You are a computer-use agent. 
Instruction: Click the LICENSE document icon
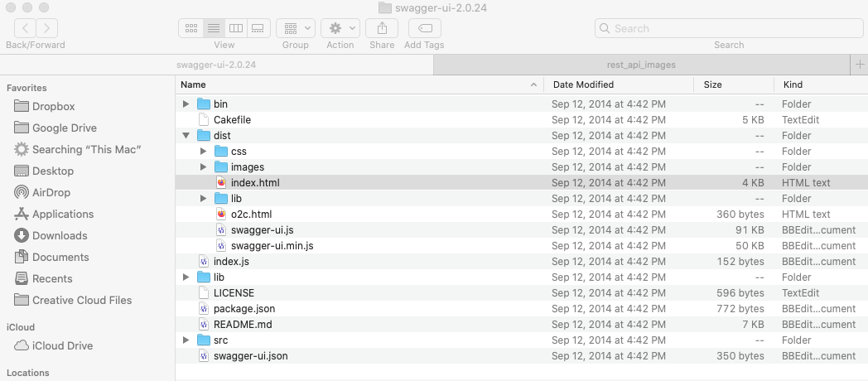tap(204, 293)
